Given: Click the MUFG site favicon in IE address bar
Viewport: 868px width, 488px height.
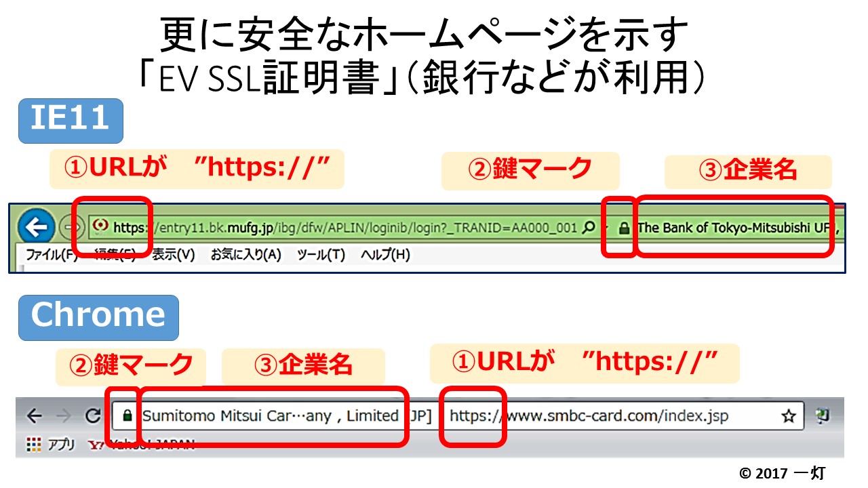Looking at the screenshot, I should point(102,226).
